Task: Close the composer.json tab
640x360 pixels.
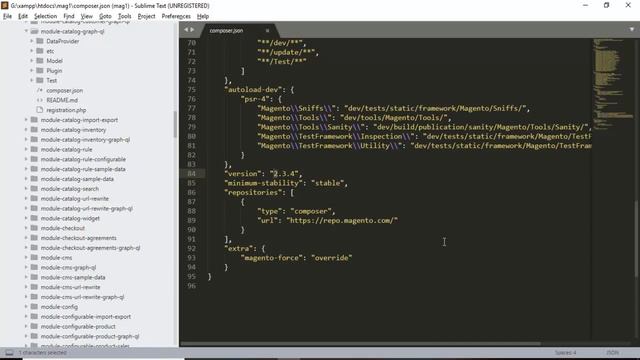Action: pos(267,31)
